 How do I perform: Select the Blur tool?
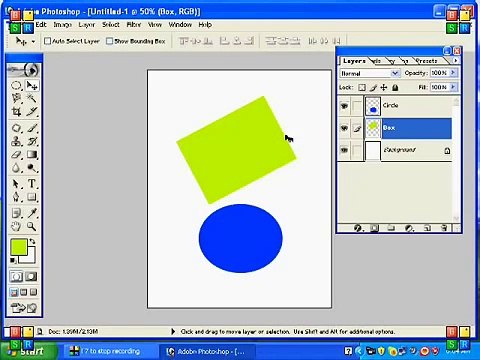pyautogui.click(x=16, y=168)
